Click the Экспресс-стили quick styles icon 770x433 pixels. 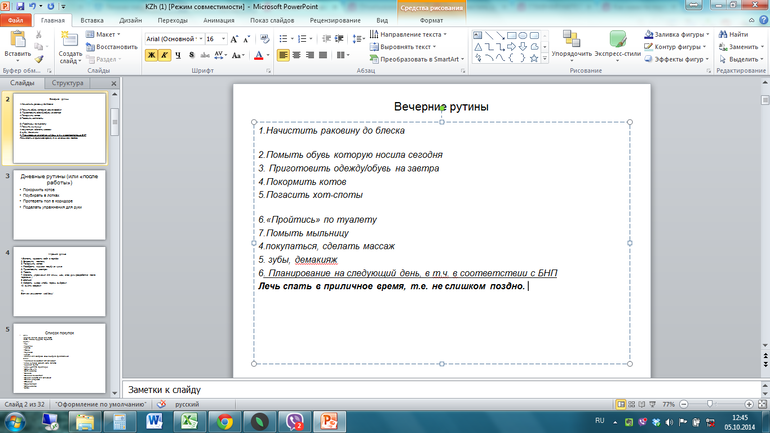618,44
